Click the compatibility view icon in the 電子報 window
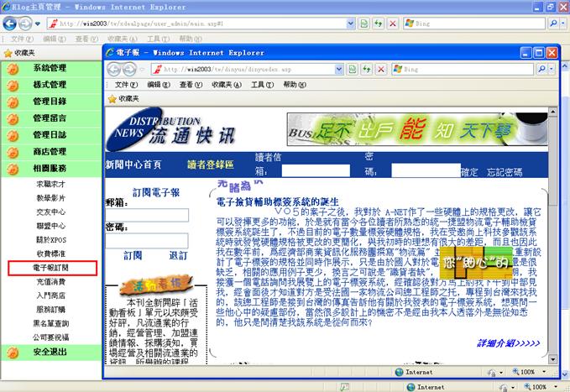 tap(352, 69)
